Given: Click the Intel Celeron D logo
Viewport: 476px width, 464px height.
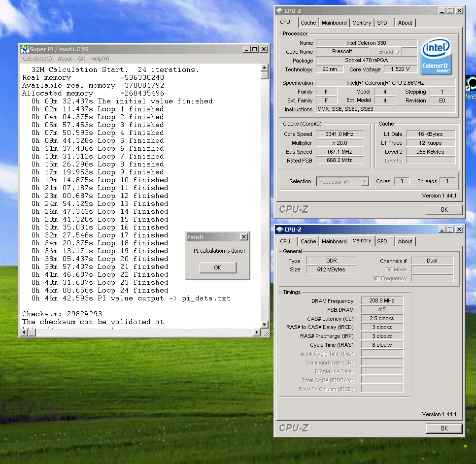Looking at the screenshot, I should [436, 56].
